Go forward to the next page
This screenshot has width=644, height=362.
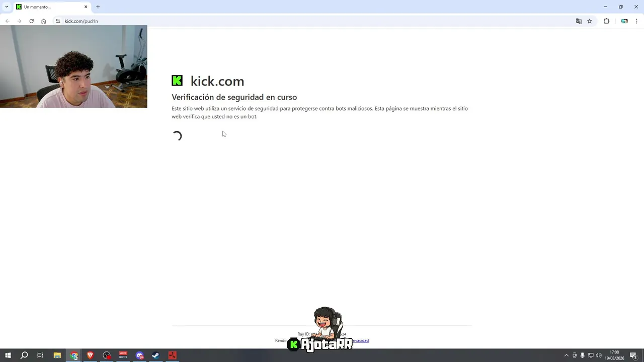pos(19,21)
